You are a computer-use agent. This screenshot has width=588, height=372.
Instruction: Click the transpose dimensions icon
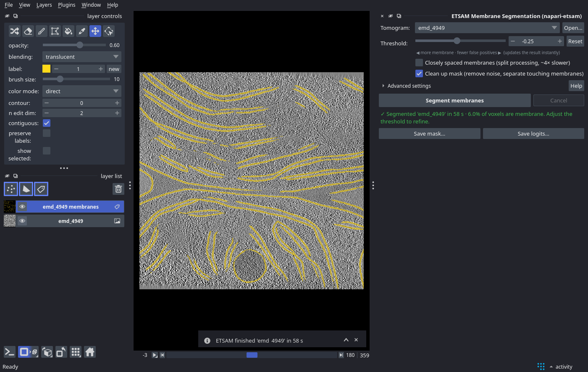click(x=61, y=352)
